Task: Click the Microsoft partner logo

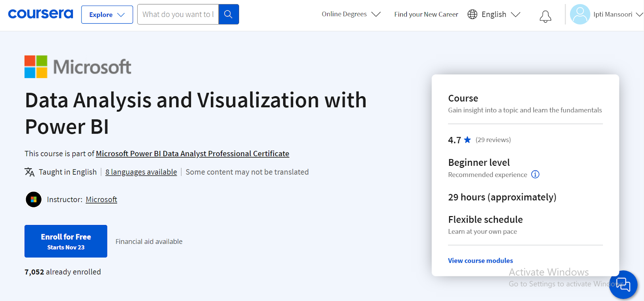Action: pyautogui.click(x=78, y=67)
